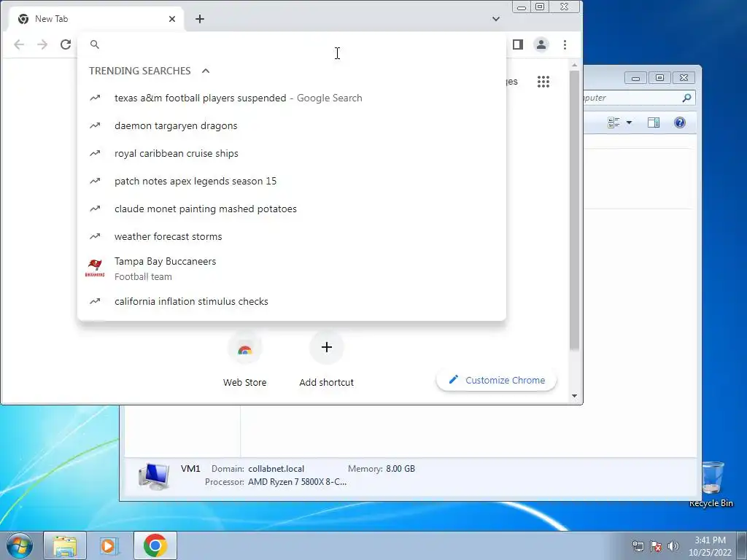Open the taskbar clock showing 3:41 PM
747x560 pixels.
coord(710,546)
